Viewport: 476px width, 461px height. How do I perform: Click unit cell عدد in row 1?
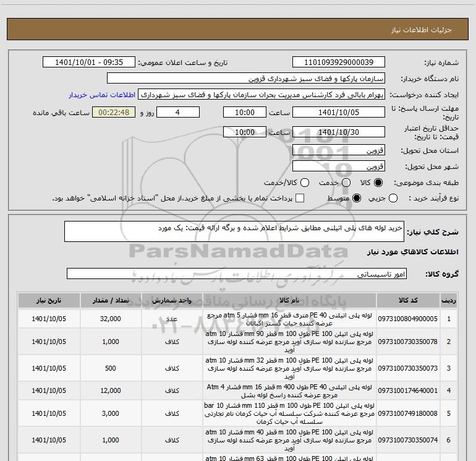(x=172, y=319)
